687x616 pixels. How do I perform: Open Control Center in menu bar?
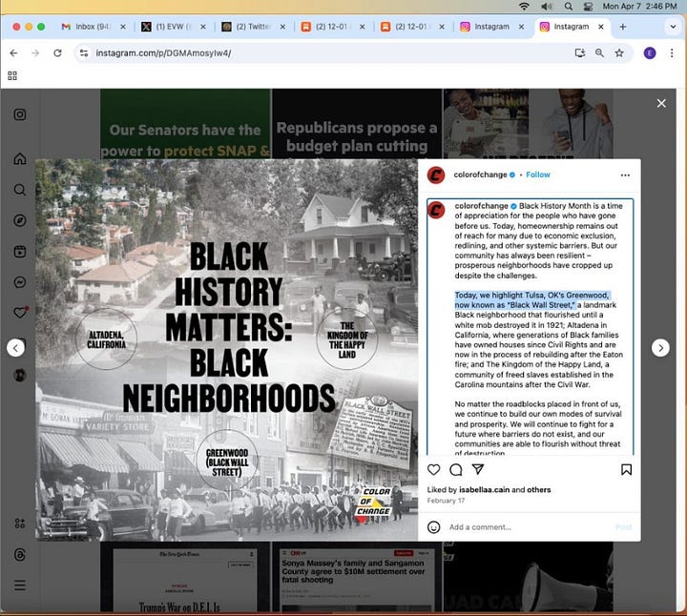coord(589,6)
